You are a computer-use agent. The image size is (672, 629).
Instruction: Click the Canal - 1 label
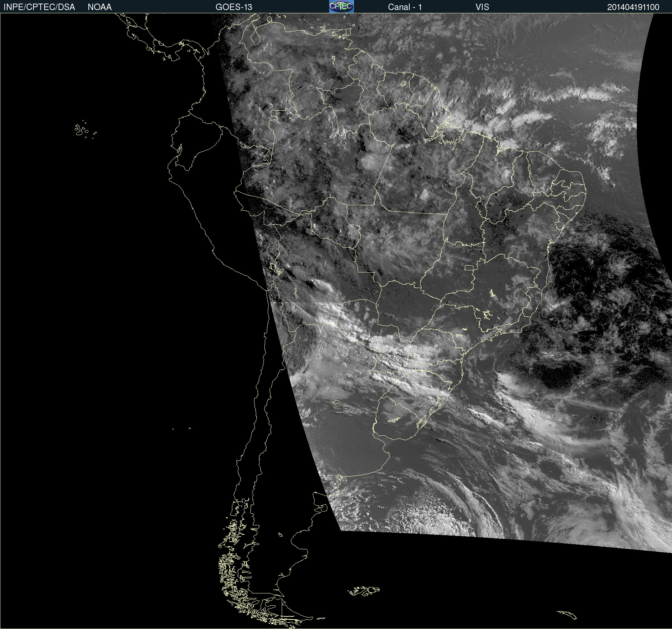(x=405, y=7)
